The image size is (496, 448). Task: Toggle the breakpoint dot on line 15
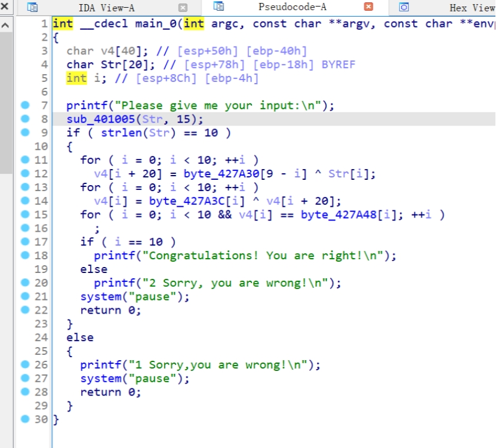coord(25,214)
